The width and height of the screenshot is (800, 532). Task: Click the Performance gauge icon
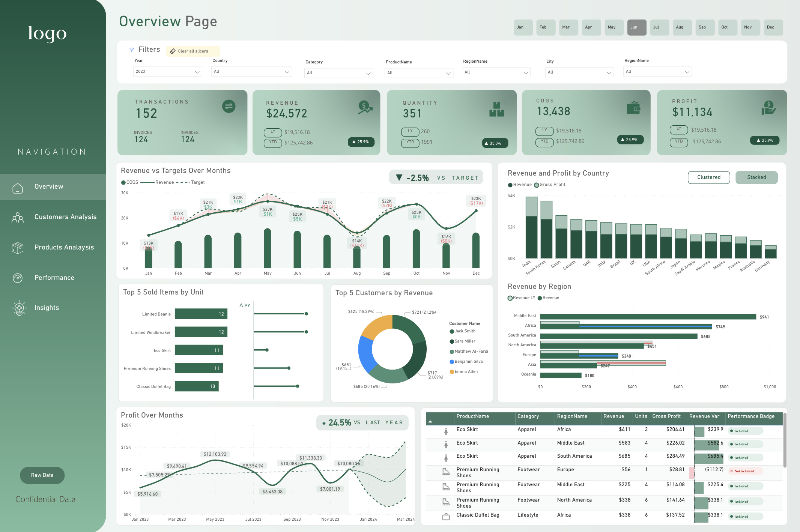(x=18, y=278)
